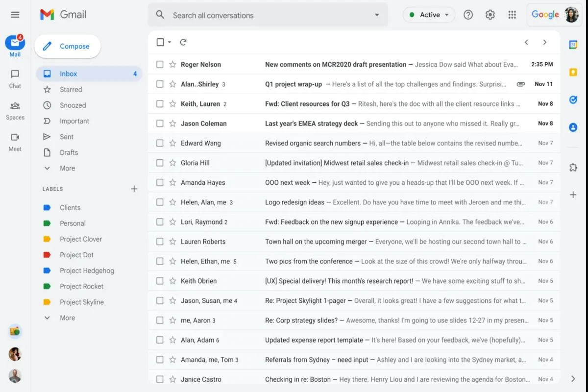Viewport: 588px width, 392px height.
Task: Click the search magnifier icon
Action: [160, 15]
